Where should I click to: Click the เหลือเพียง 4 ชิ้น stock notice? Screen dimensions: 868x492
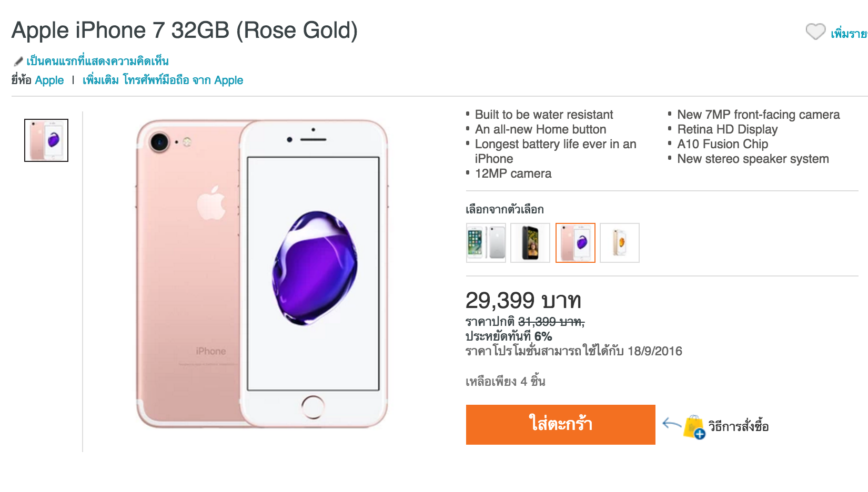(505, 382)
